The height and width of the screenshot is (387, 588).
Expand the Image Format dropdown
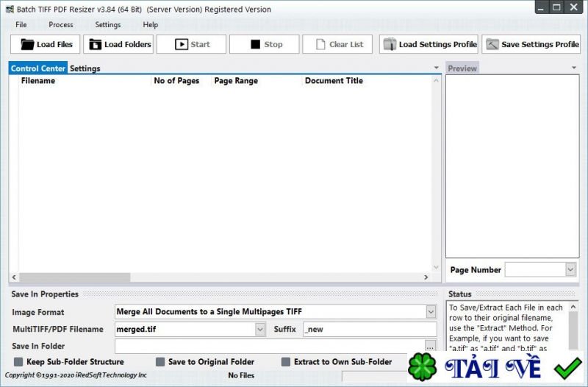click(x=431, y=311)
